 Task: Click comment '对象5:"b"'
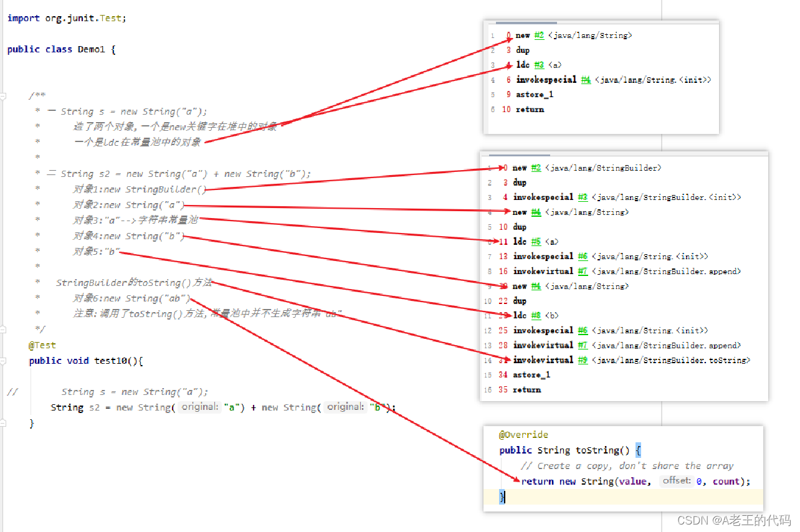click(97, 252)
